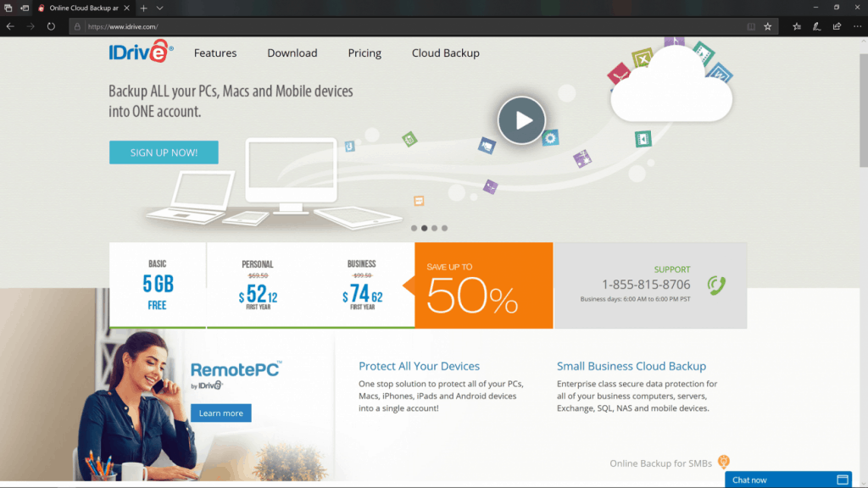
Task: Click the site lock icon in address bar
Action: click(77, 26)
